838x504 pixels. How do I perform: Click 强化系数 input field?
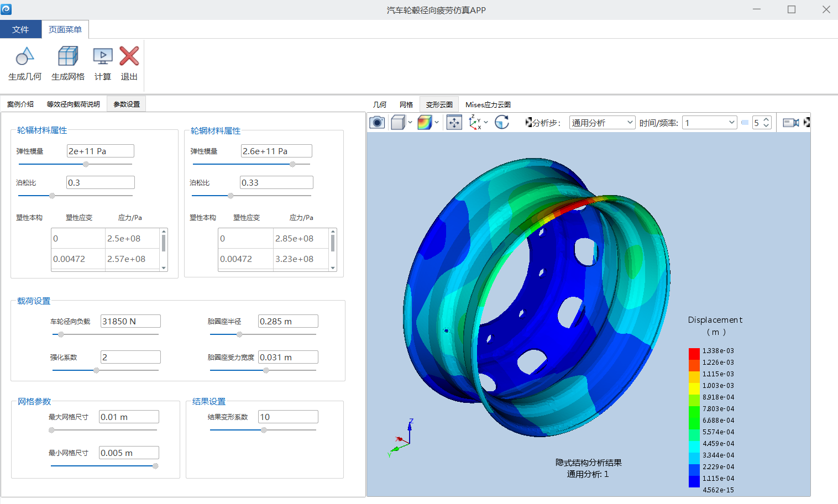[x=130, y=357]
